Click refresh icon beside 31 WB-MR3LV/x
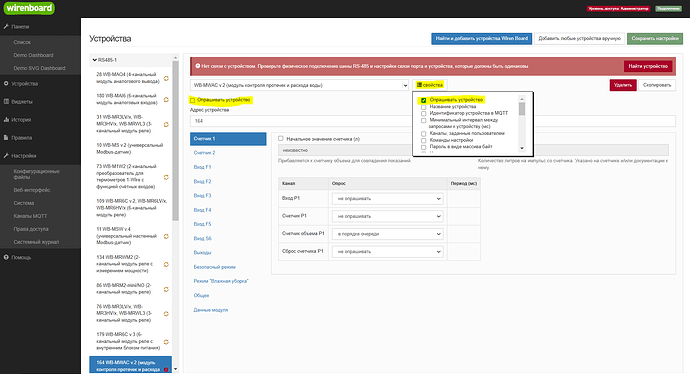Viewport: 690px width, 374px height. coord(166,125)
